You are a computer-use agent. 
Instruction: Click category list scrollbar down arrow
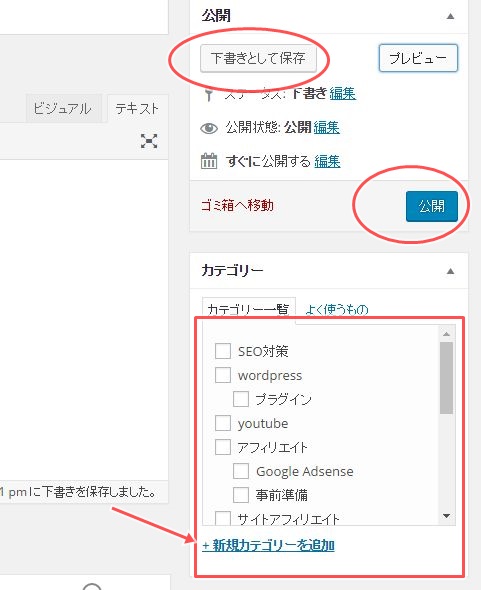point(447,516)
